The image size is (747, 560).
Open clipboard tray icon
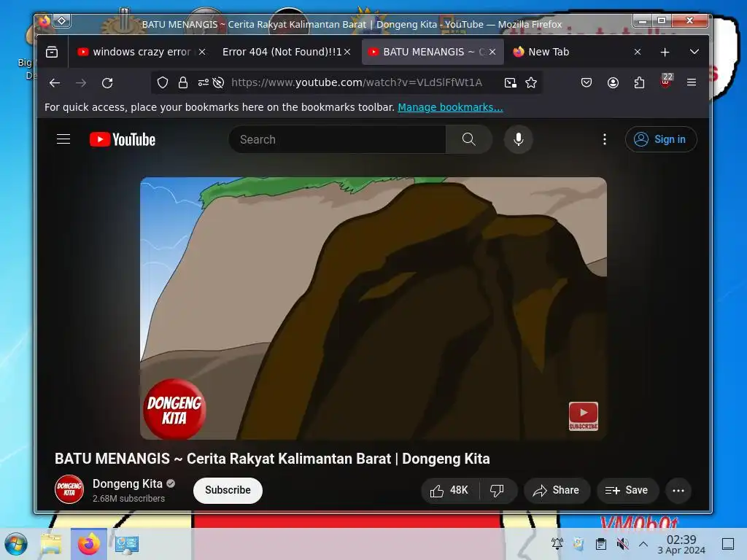pyautogui.click(x=601, y=543)
